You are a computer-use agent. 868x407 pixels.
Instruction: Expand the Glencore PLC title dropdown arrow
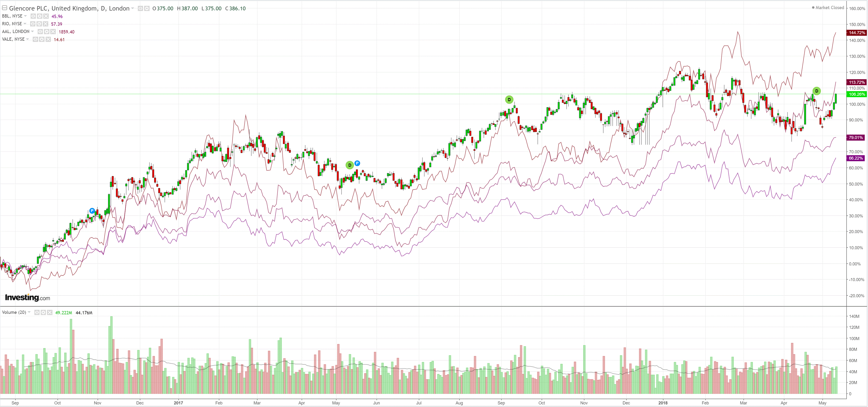point(133,8)
